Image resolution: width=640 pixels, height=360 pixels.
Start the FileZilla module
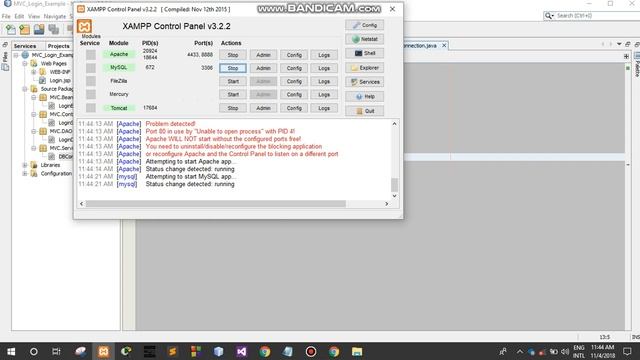(233, 81)
